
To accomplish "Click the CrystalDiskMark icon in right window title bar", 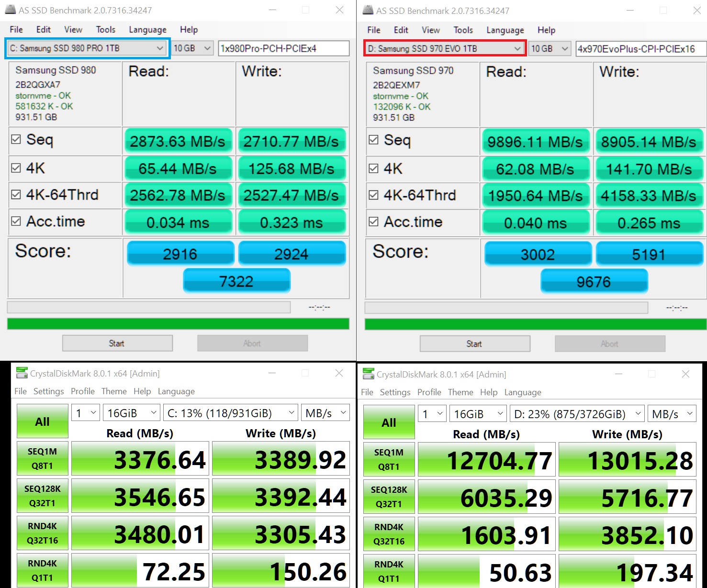I will click(x=368, y=374).
